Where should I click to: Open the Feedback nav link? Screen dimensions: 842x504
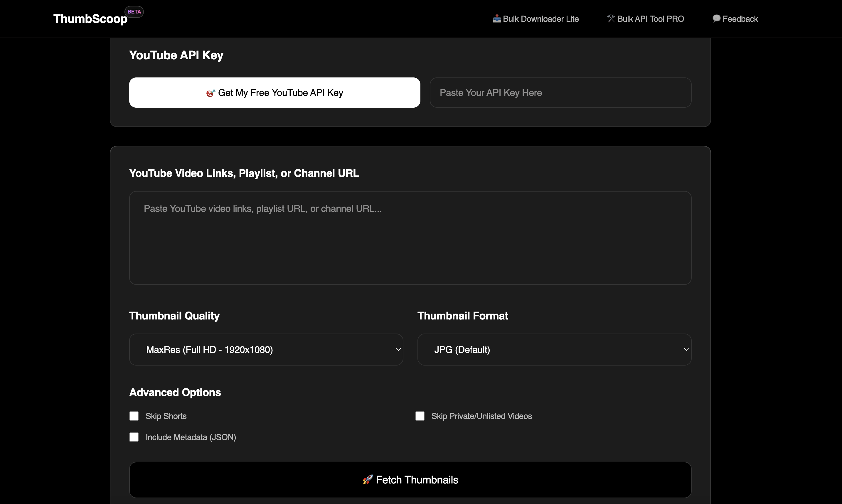point(740,19)
